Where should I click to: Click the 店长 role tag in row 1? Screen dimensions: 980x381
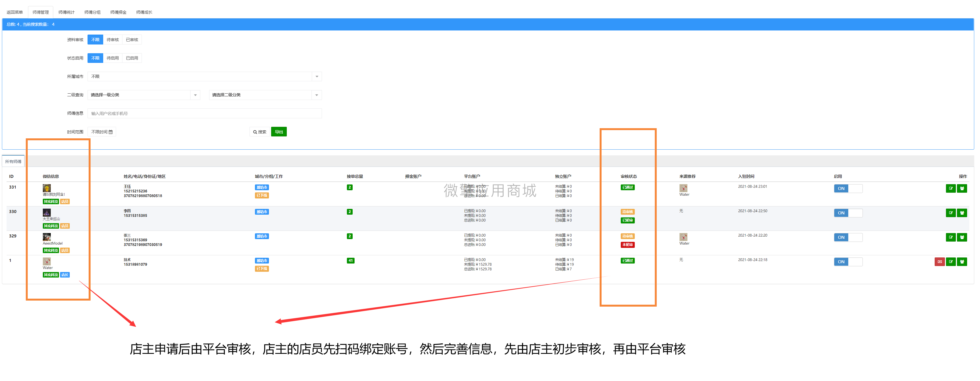[x=65, y=275]
